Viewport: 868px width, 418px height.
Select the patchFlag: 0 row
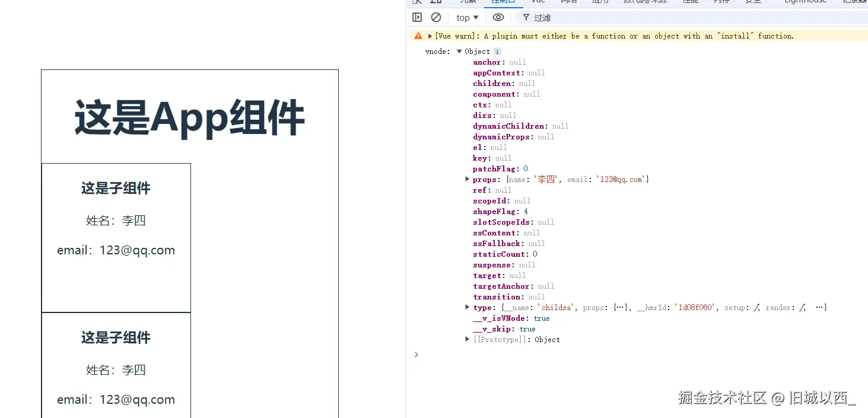501,169
